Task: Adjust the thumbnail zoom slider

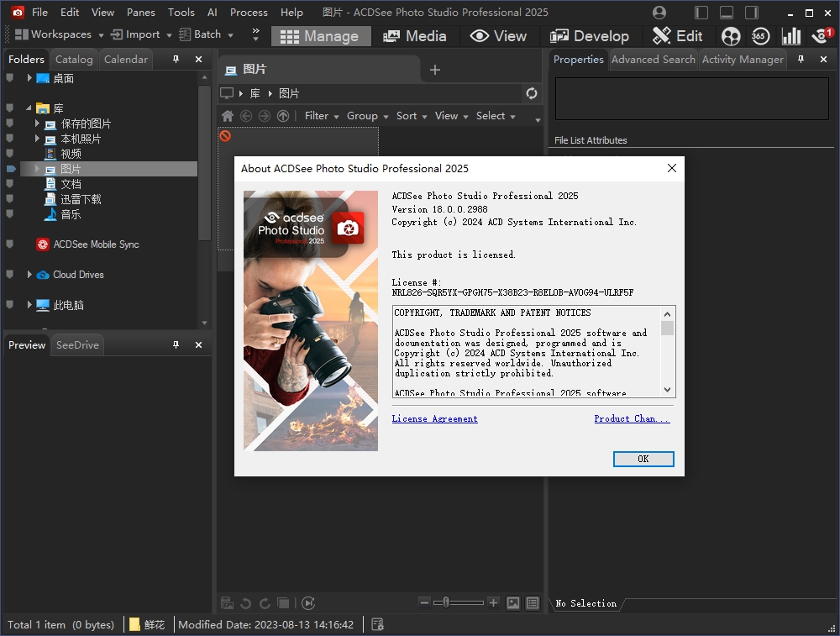Action: coord(447,602)
